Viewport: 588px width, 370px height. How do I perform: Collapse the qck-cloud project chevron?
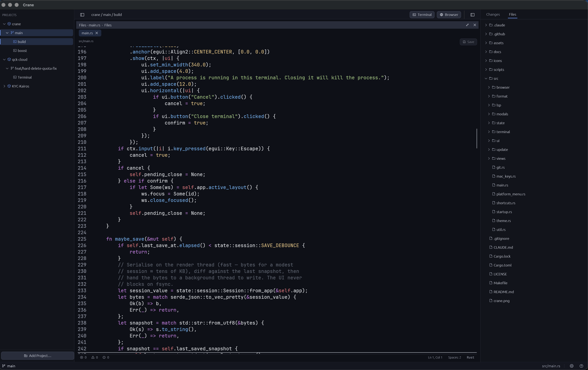pyautogui.click(x=4, y=59)
